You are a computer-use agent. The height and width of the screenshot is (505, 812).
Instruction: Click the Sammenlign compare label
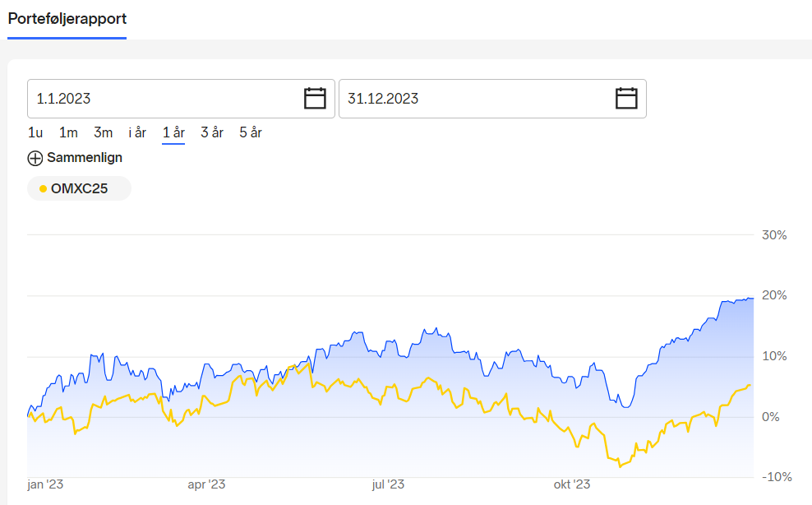point(85,158)
